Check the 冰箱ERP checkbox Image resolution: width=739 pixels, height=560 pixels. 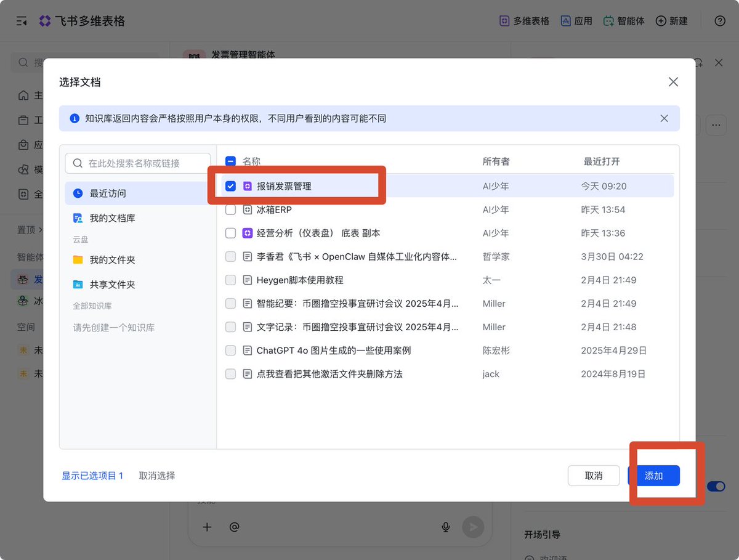230,209
